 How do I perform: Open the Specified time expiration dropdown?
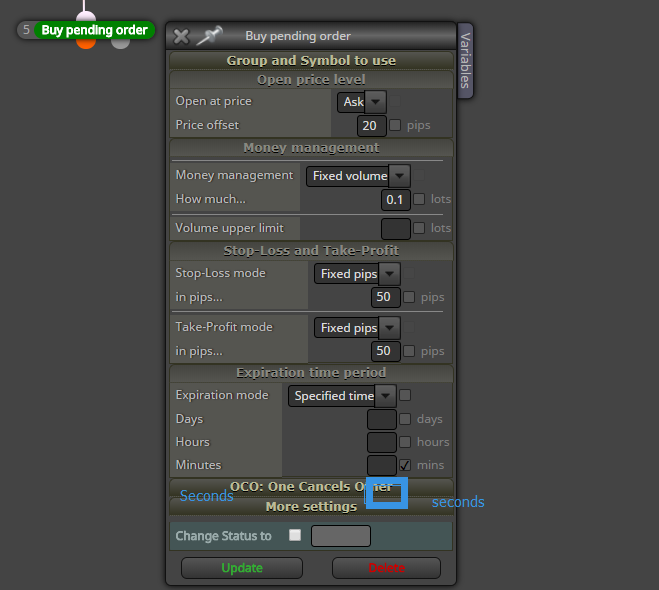pyautogui.click(x=342, y=396)
